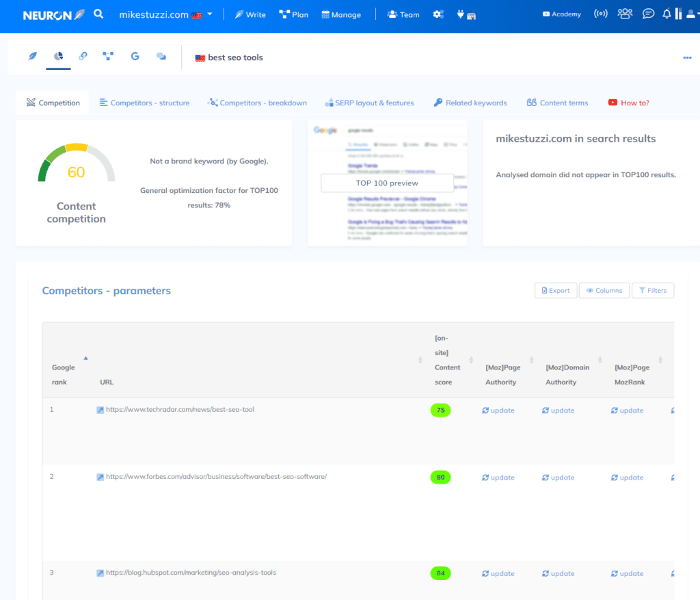Click content score badge 84
700x600 pixels.
tap(441, 573)
